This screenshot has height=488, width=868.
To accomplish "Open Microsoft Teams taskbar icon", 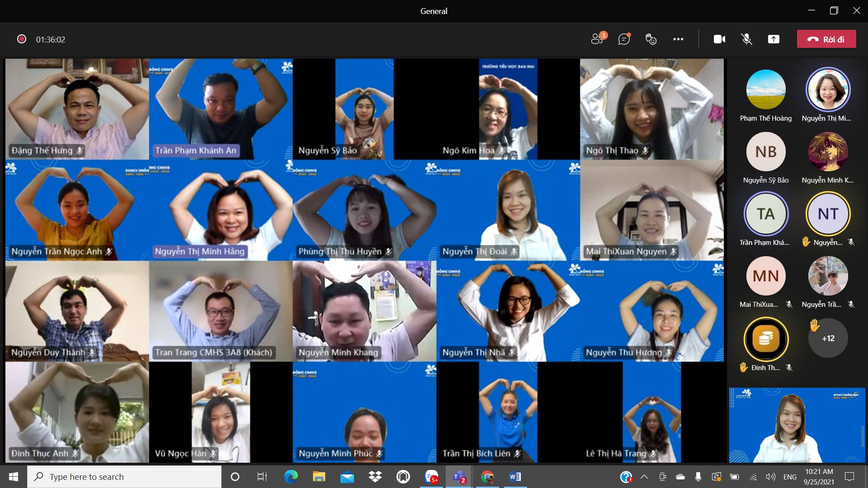I will click(x=459, y=477).
